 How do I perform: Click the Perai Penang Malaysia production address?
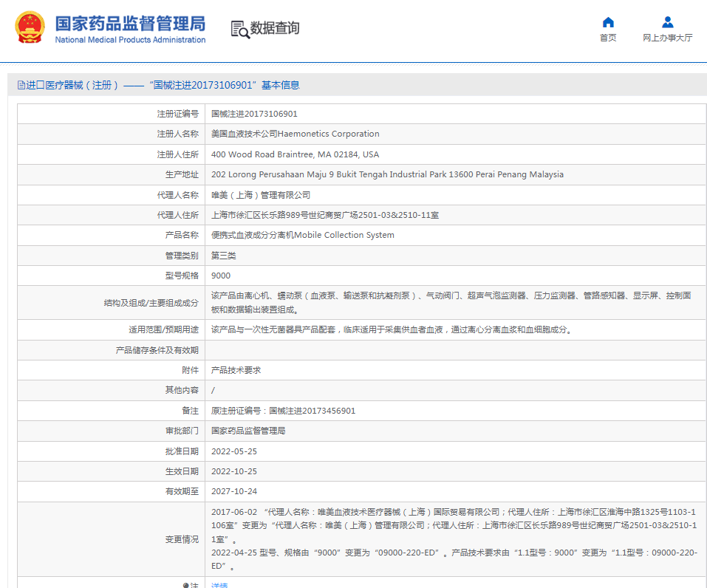click(x=387, y=175)
